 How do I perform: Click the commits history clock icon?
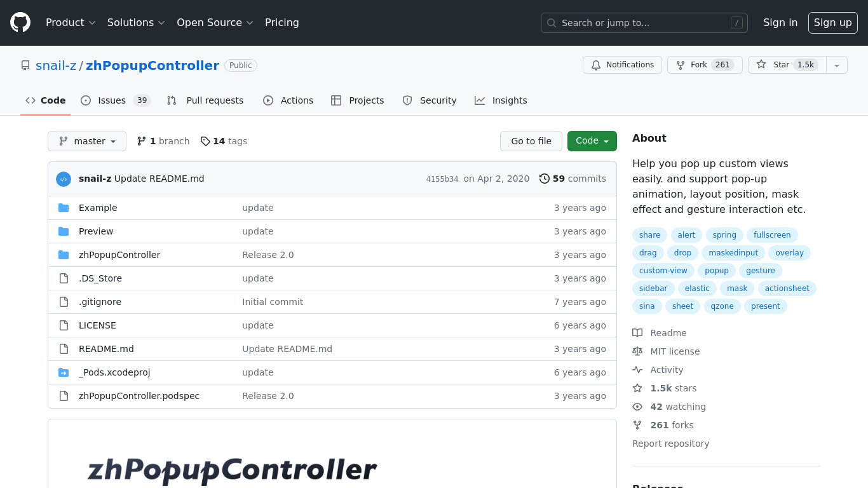pos(545,179)
